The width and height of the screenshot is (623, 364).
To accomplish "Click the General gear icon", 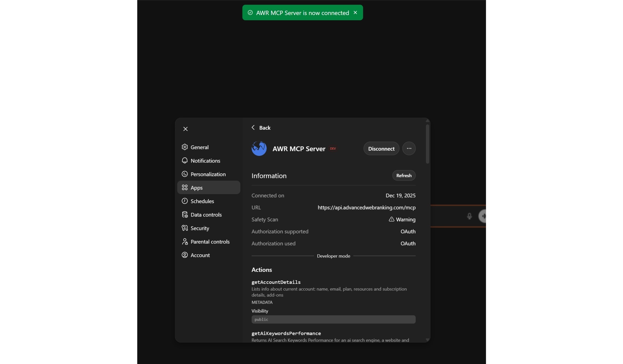I will (x=185, y=147).
